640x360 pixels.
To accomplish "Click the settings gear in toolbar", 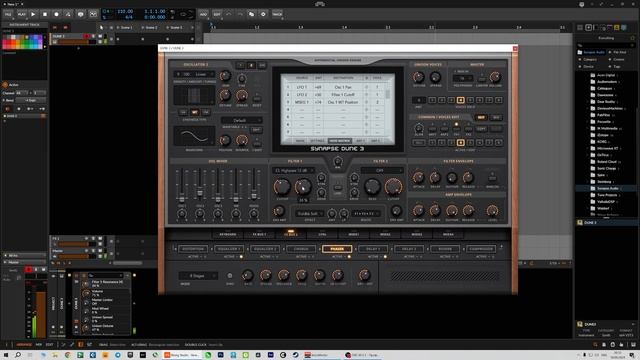I will coord(263,14).
